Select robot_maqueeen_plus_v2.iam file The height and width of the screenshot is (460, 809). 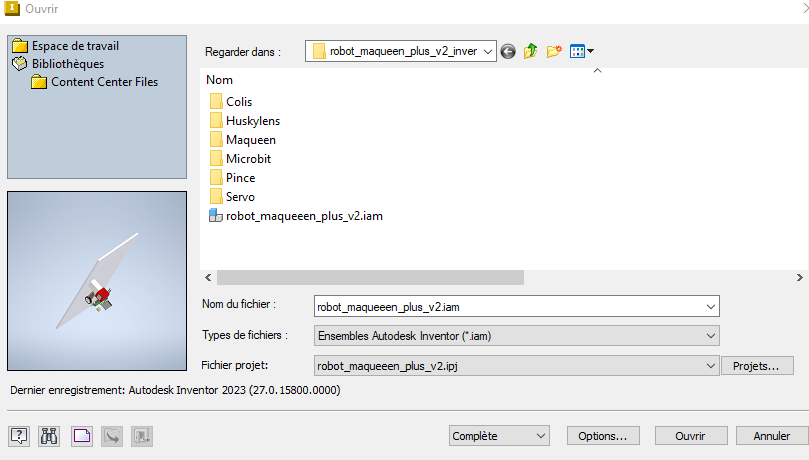304,216
